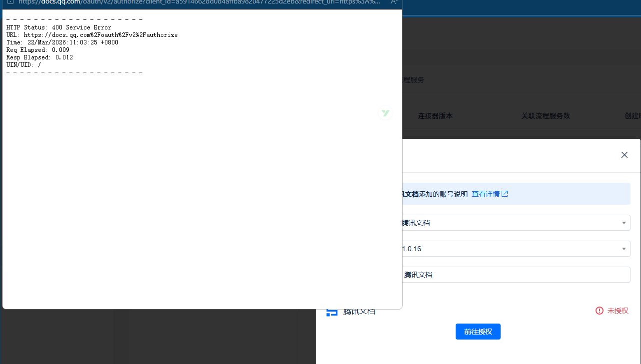Click the Resp Elapsed: 0.012 line

[39, 57]
